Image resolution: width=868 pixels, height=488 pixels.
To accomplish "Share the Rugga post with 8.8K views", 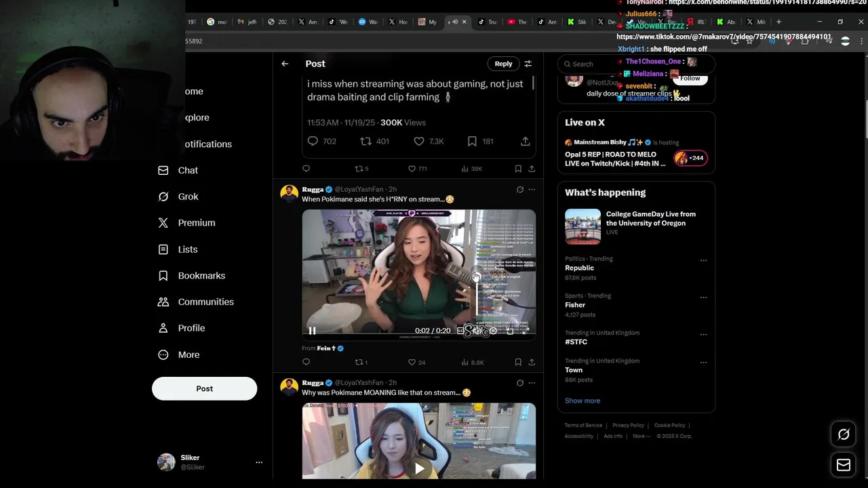I will tap(532, 363).
